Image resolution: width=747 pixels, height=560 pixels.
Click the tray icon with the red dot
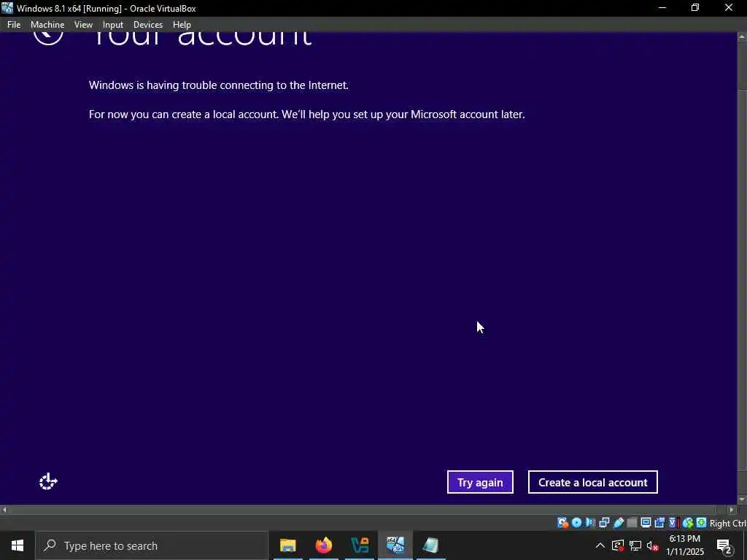tap(618, 545)
